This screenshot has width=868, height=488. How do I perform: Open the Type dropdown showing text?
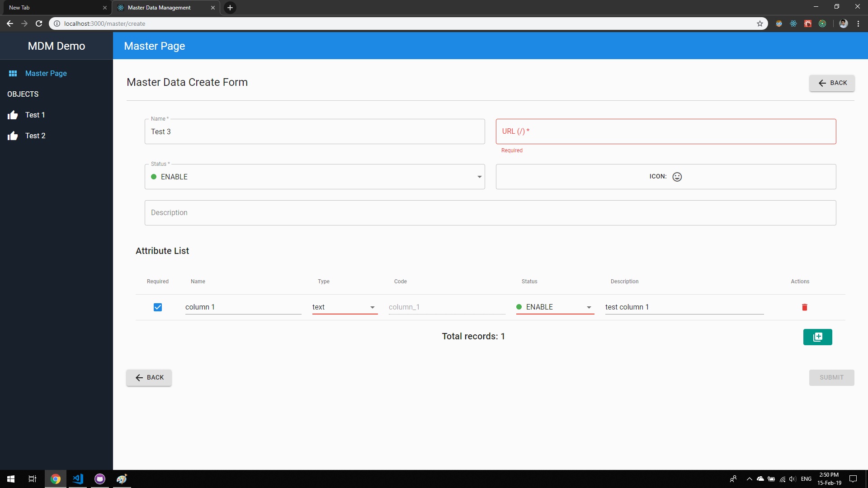click(x=344, y=307)
